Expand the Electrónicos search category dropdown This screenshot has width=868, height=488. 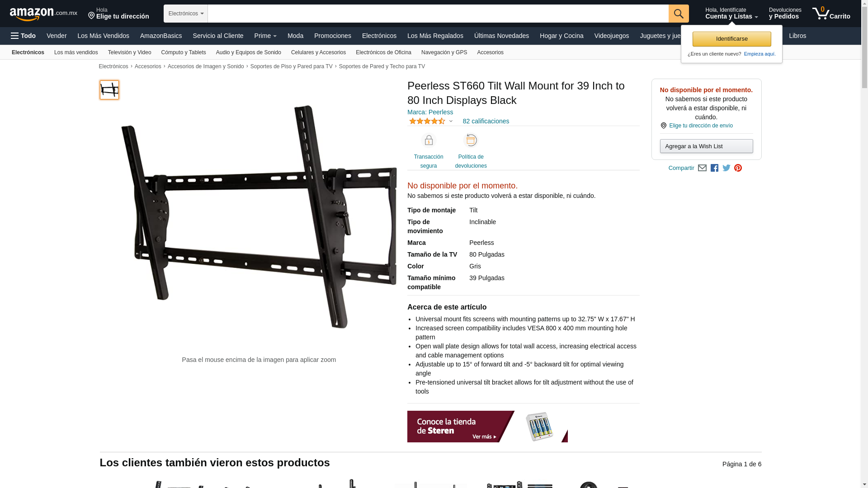click(186, 14)
